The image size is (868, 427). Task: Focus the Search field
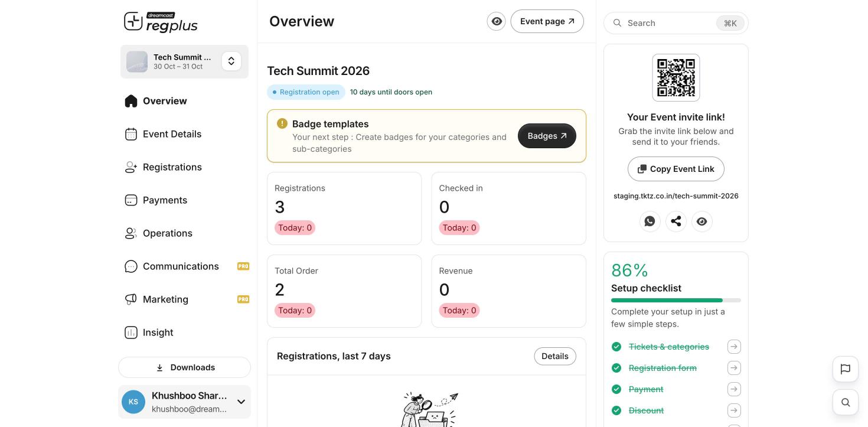point(676,23)
